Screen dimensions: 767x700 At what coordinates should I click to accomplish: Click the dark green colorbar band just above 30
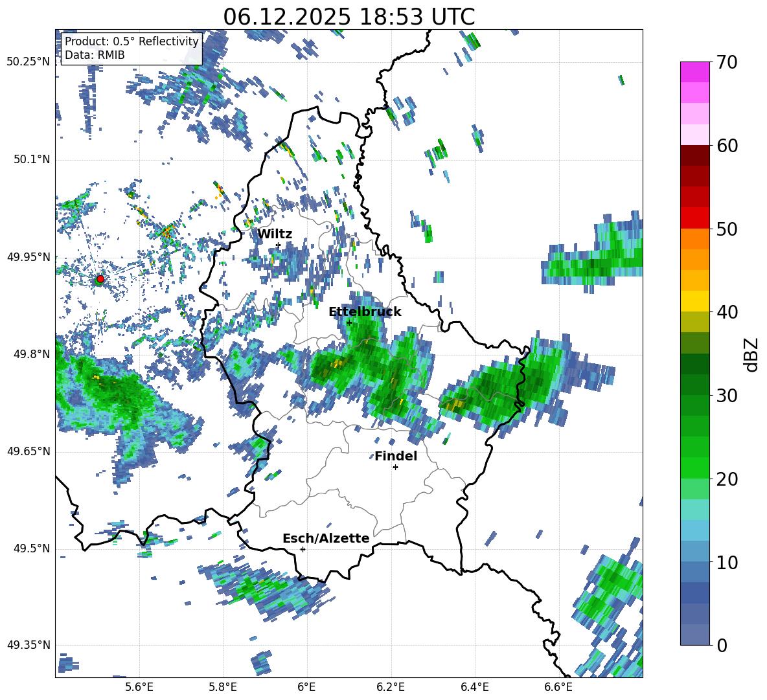pyautogui.click(x=694, y=385)
